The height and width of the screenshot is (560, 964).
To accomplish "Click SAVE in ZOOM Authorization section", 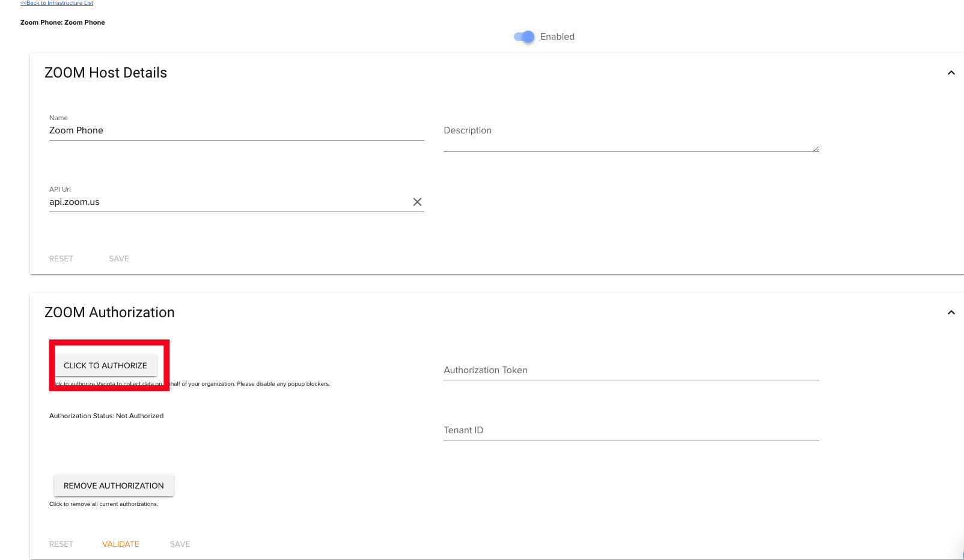I will tap(180, 544).
